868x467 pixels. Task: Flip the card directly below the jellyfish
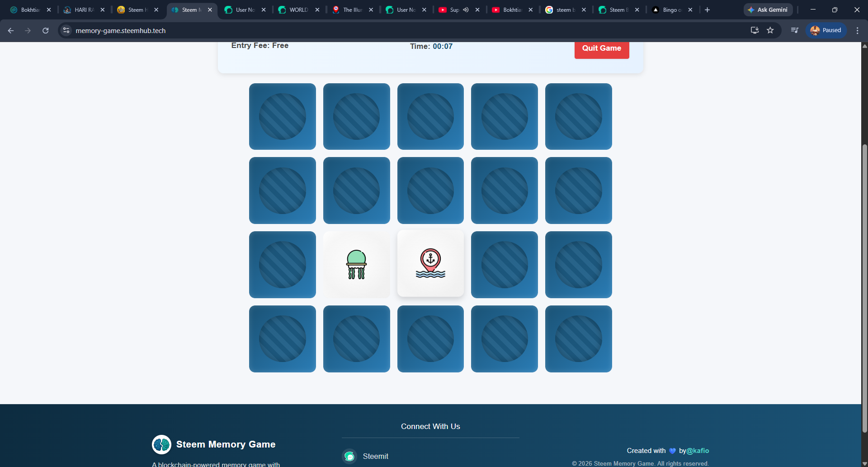click(357, 339)
